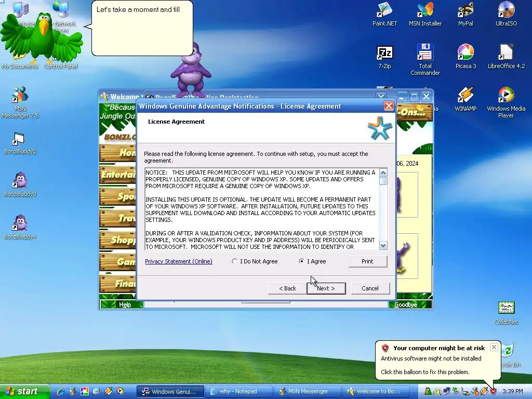The width and height of the screenshot is (532, 399).
Task: Click the red security shield tray icon
Action: click(x=493, y=392)
